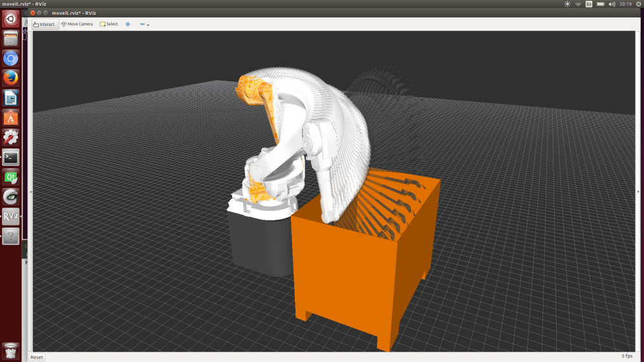The image size is (644, 362).
Task: Open LibreOffice Writer from the dock
Action: 10,98
